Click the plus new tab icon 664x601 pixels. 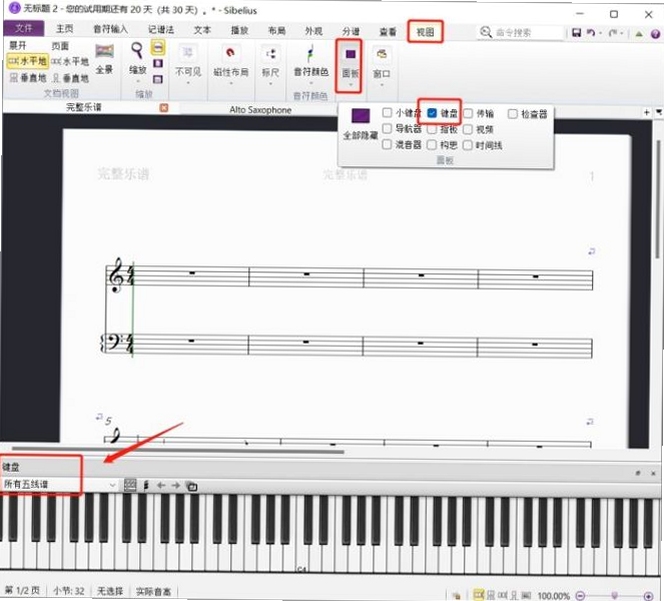point(647,112)
